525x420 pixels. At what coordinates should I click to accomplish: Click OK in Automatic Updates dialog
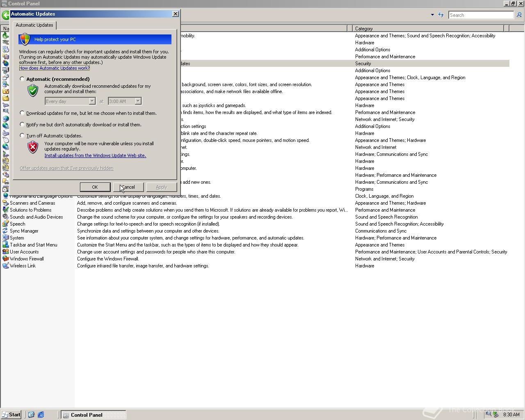tap(95, 187)
